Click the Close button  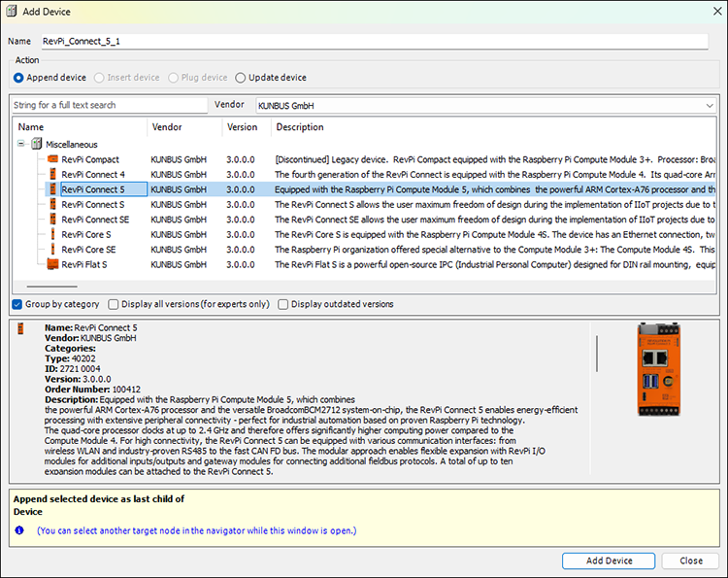(x=690, y=561)
